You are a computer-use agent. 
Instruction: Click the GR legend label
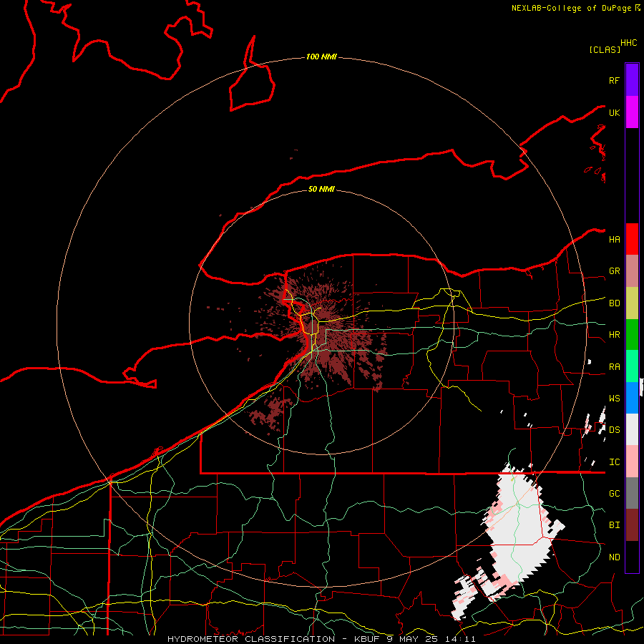(614, 271)
